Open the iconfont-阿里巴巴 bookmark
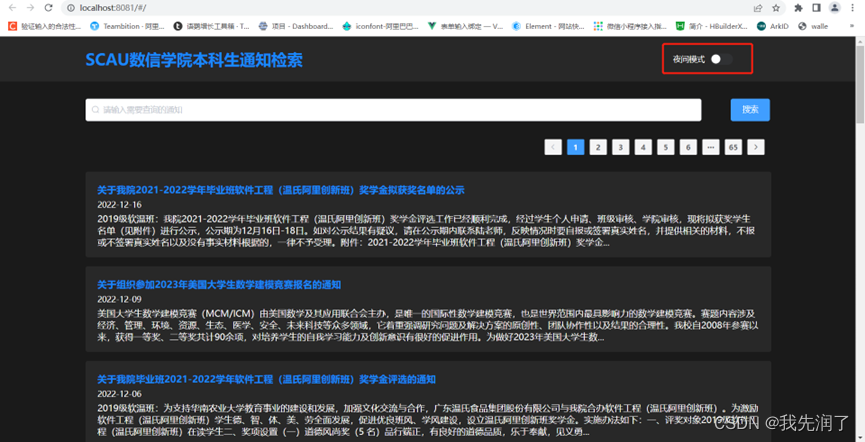 [x=381, y=26]
